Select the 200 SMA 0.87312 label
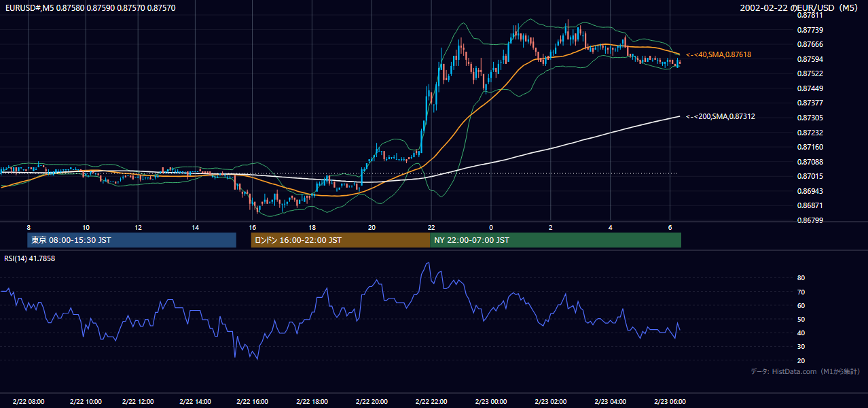Screen dimensions: 868x408 [721, 117]
